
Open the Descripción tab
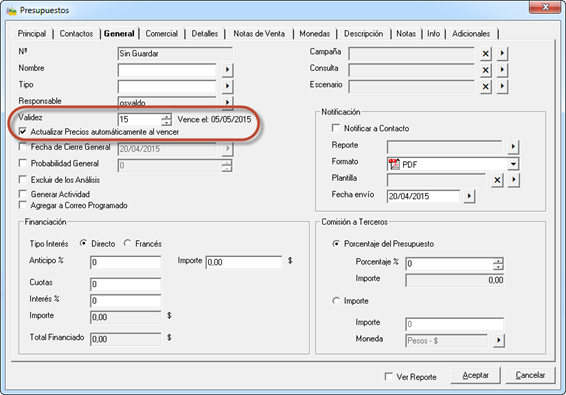tap(363, 34)
